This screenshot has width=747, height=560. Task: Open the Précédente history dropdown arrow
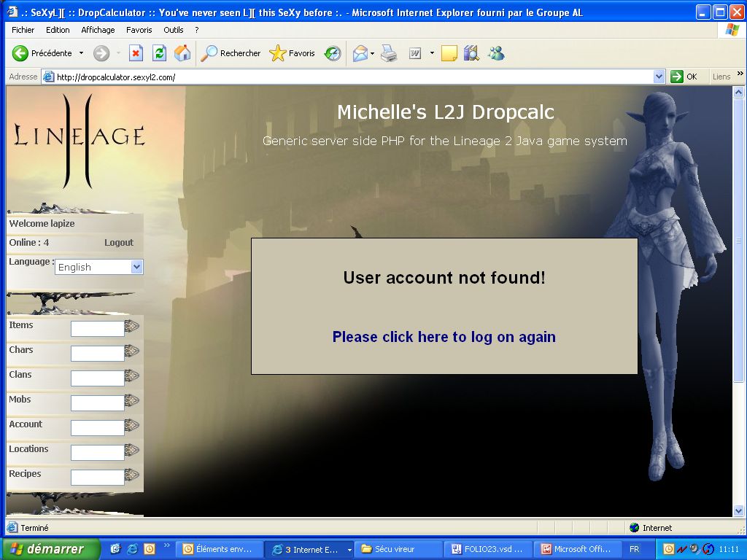point(82,53)
